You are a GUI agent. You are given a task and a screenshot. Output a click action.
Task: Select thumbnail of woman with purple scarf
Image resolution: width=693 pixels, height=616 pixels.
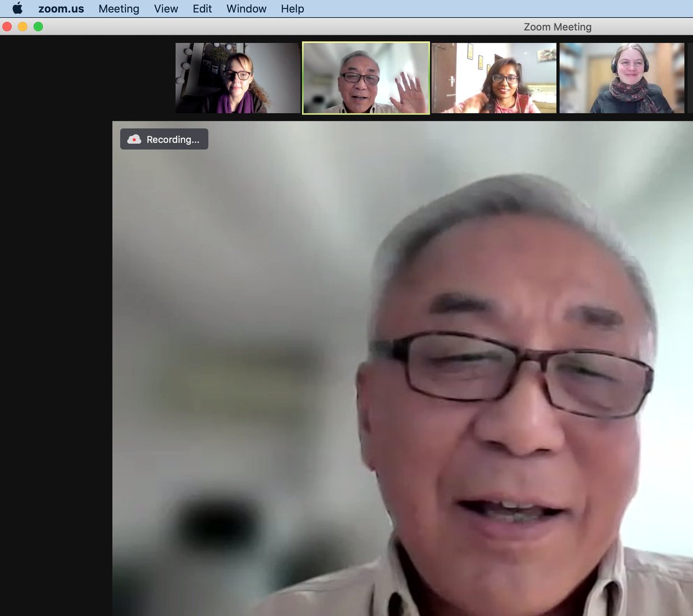click(238, 78)
